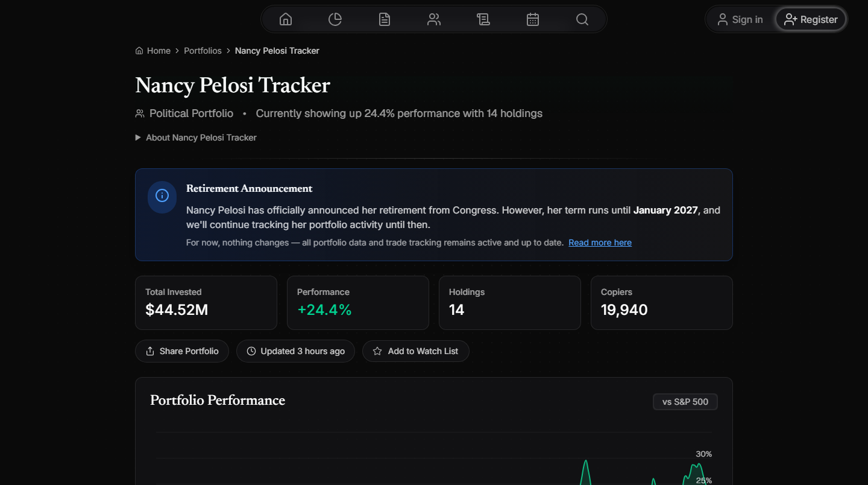Viewport: 868px width, 485px height.
Task: Expand About Nancy Pelosi Tracker section
Action: point(197,138)
